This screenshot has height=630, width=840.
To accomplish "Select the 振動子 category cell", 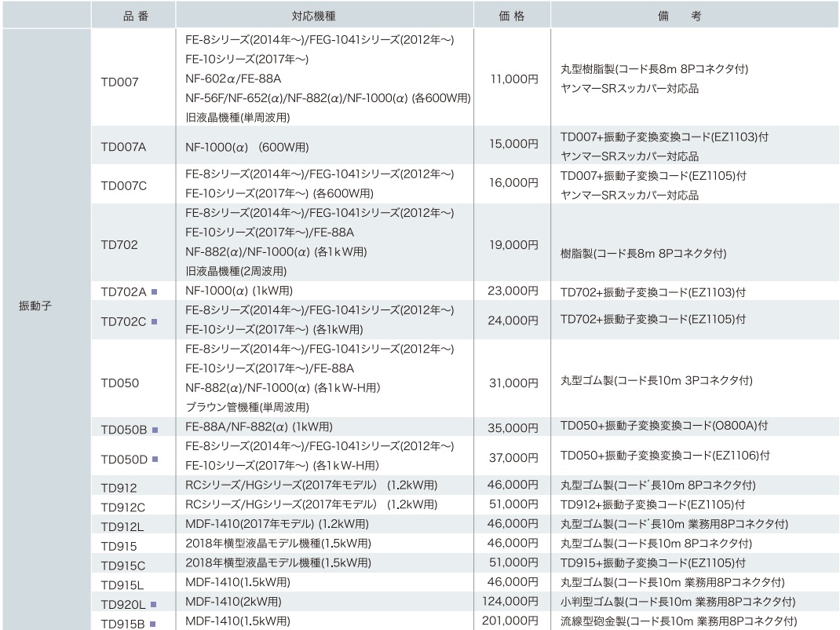I will (35, 306).
